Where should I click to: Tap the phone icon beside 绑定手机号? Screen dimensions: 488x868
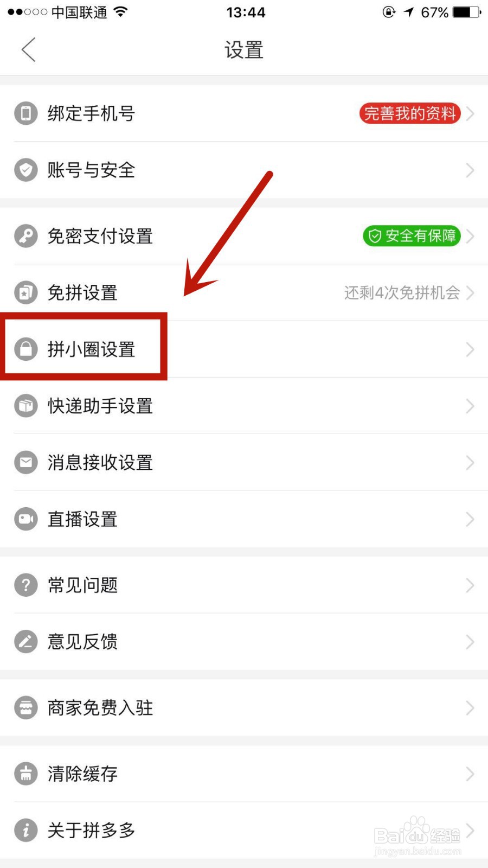(x=25, y=113)
